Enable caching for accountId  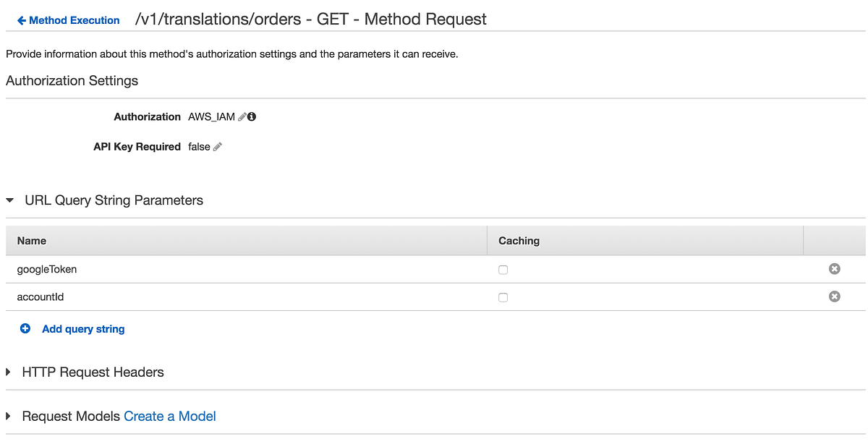click(503, 296)
